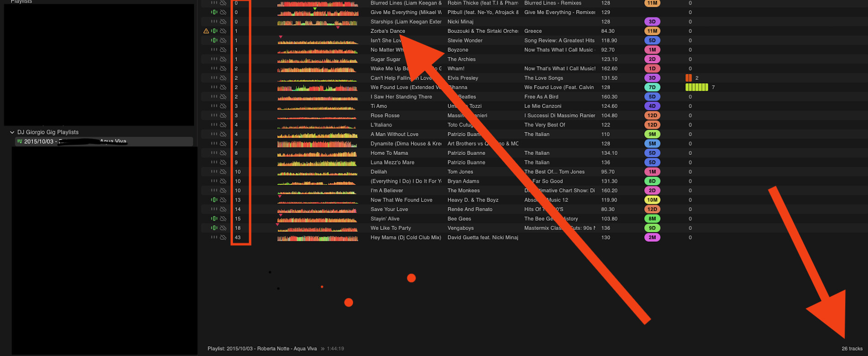Click the cloud-off icon in Ti Amo row
The height and width of the screenshot is (356, 868).
tap(223, 106)
